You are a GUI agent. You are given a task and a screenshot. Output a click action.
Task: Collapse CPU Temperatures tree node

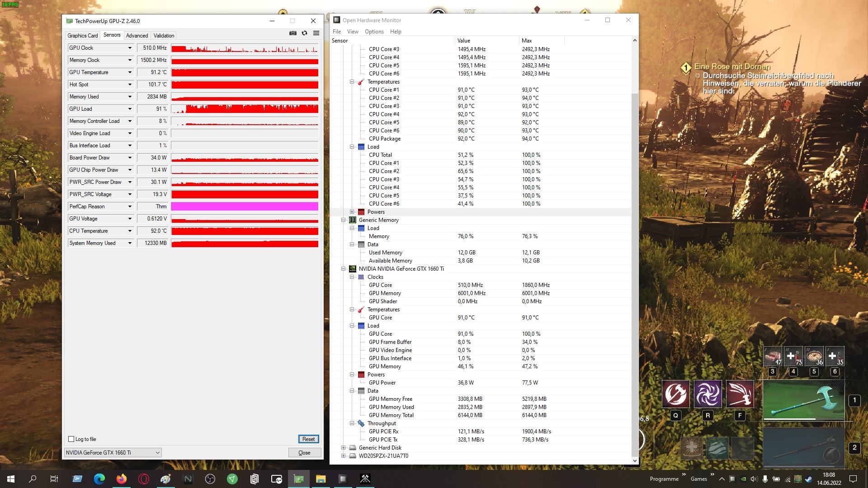352,82
